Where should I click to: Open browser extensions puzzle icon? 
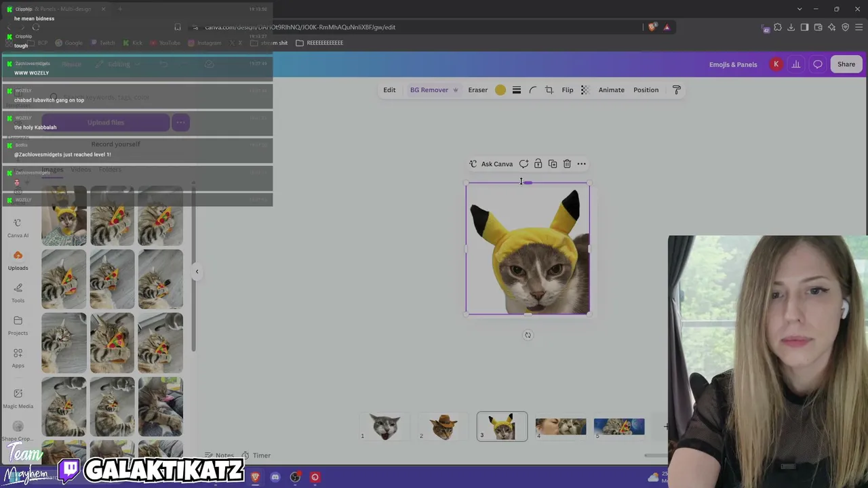(778, 27)
